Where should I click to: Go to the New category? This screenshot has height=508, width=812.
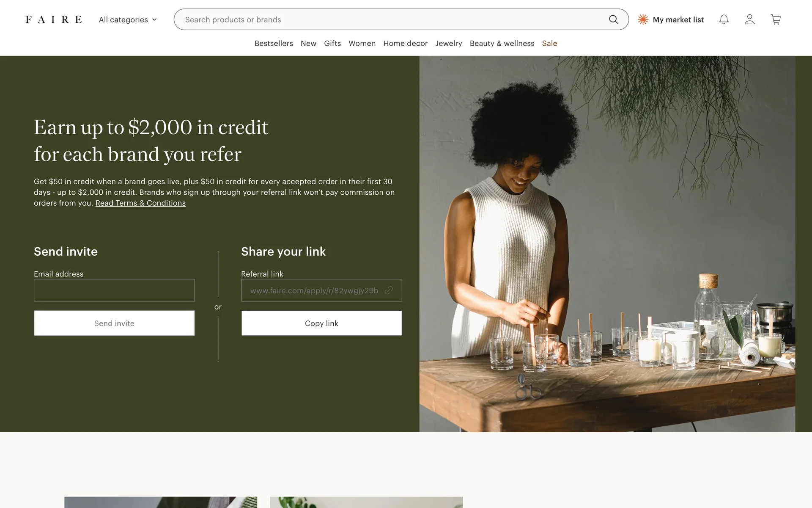point(308,43)
